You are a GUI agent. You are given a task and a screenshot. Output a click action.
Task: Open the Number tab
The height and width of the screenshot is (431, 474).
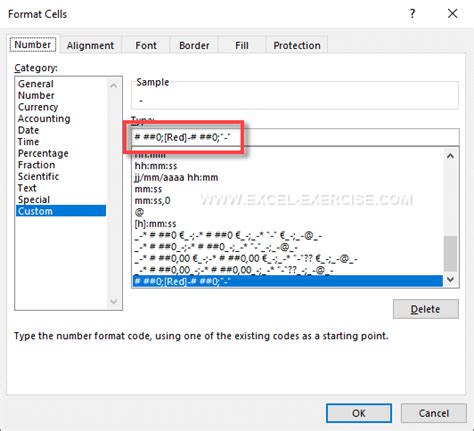[33, 45]
